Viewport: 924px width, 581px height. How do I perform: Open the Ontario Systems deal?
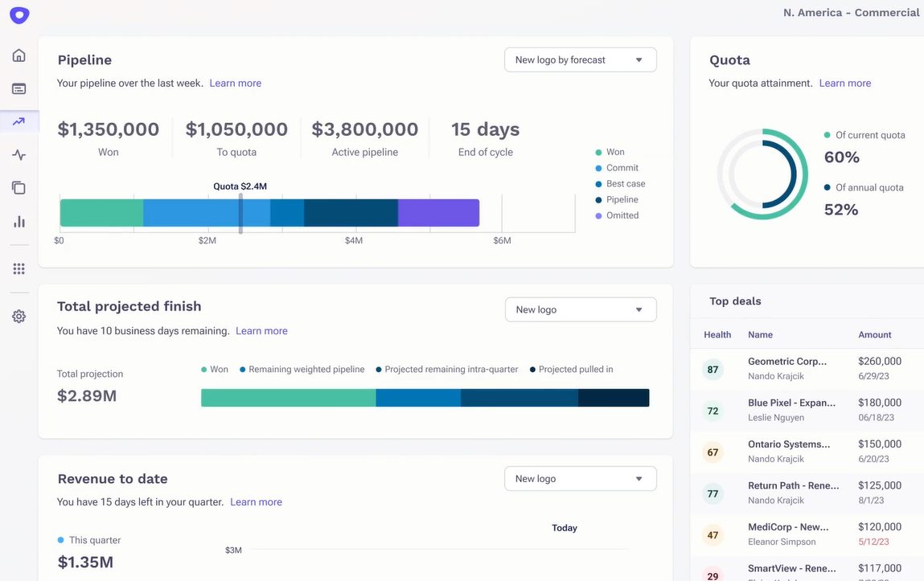pyautogui.click(x=789, y=444)
